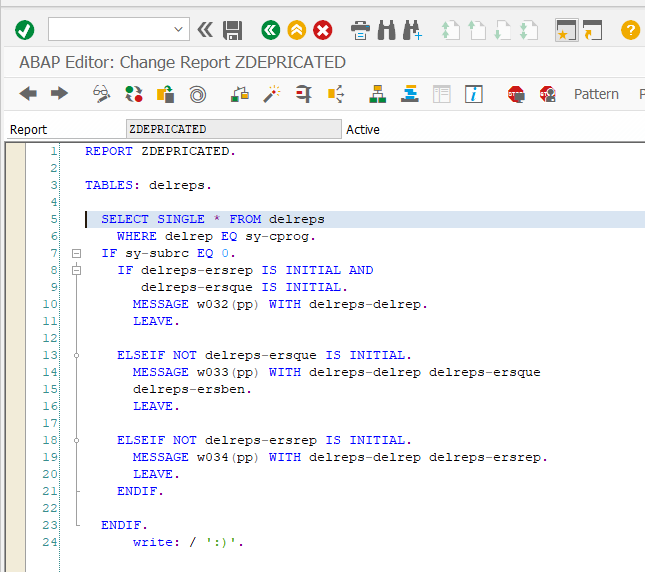The height and width of the screenshot is (572, 645).
Task: Click ENDIF on line 23
Action: [x=124, y=525]
